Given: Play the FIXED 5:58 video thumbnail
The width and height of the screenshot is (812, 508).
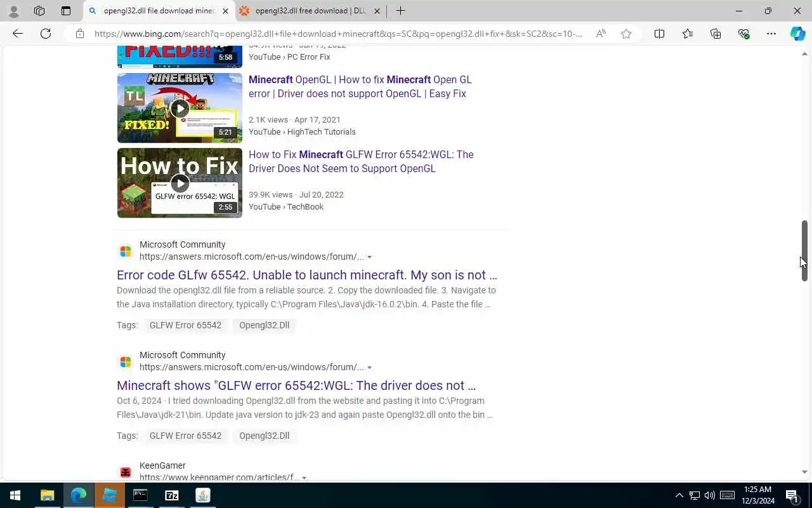Looking at the screenshot, I should point(180,57).
